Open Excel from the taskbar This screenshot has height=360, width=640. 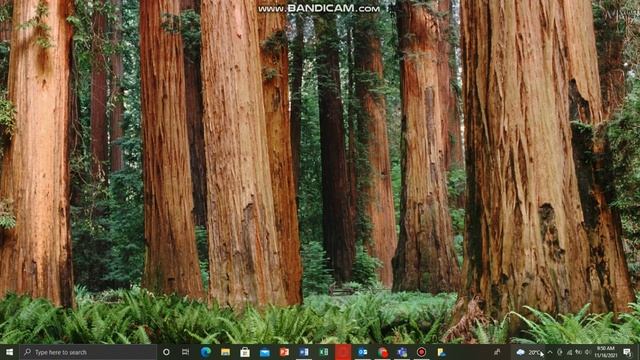(323, 352)
